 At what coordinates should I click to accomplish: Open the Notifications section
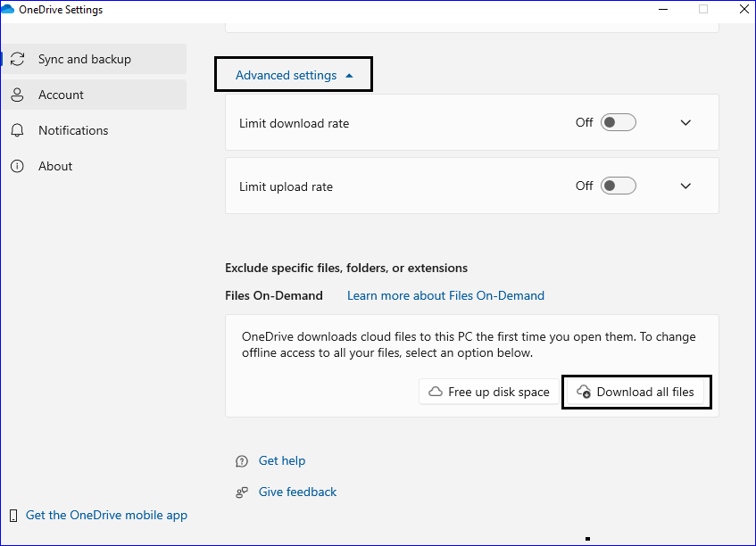pyautogui.click(x=94, y=130)
